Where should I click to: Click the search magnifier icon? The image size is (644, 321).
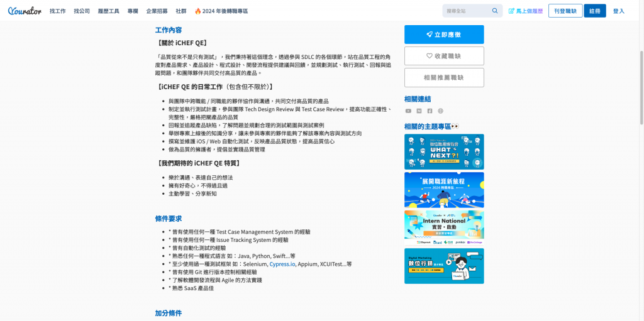[495, 11]
